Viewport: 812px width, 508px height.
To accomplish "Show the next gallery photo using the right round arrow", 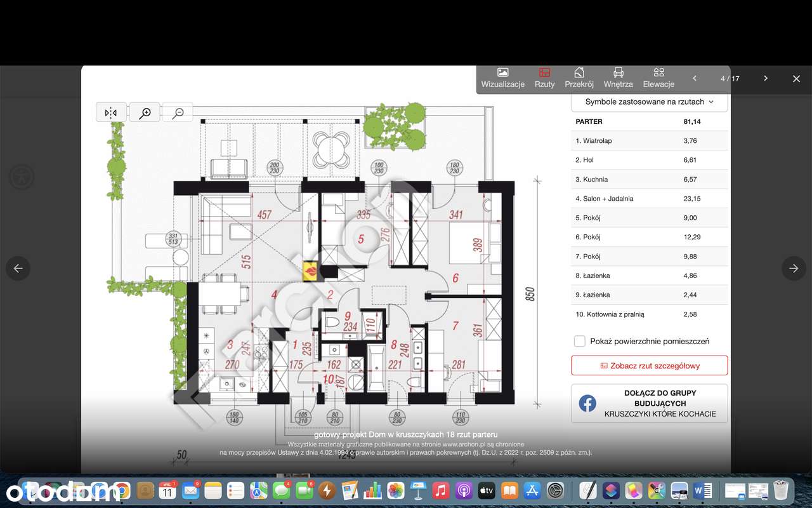I will coord(794,269).
